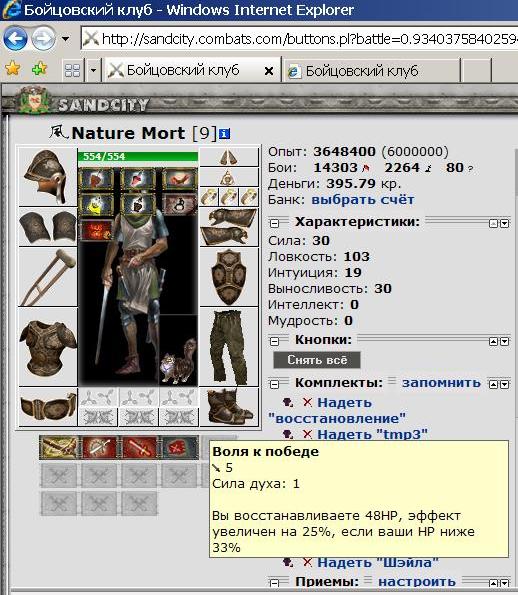Move the Характеристики section down with its arrow
518x595 pixels.
[x=504, y=224]
